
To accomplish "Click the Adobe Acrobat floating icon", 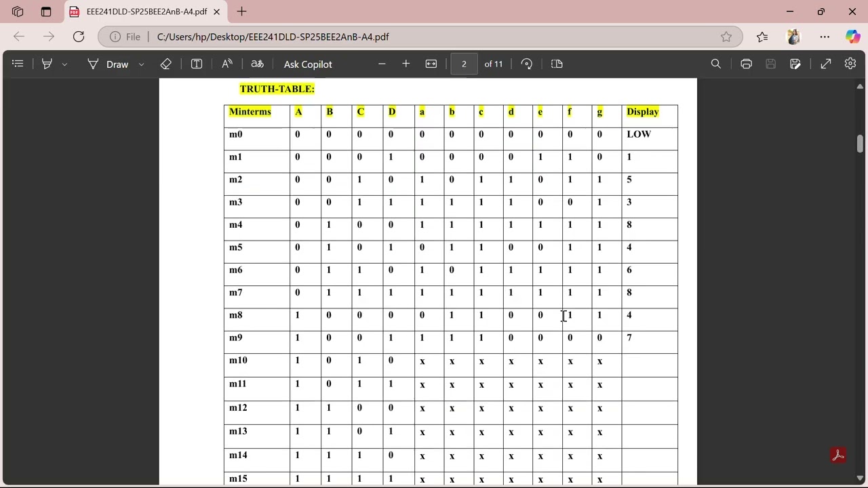I will tap(838, 455).
